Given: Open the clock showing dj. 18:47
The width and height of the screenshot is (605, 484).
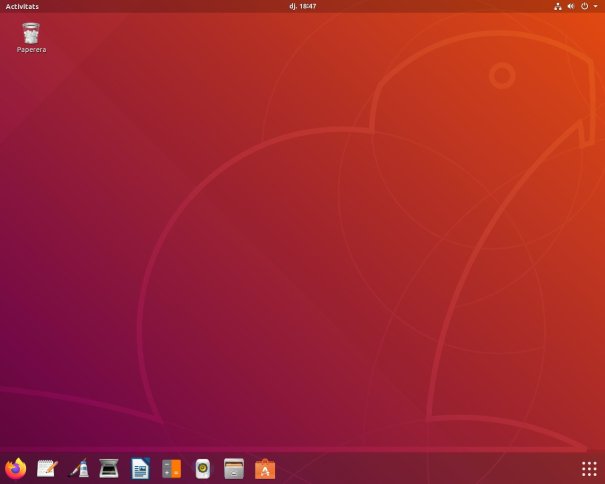Looking at the screenshot, I should tap(302, 6).
